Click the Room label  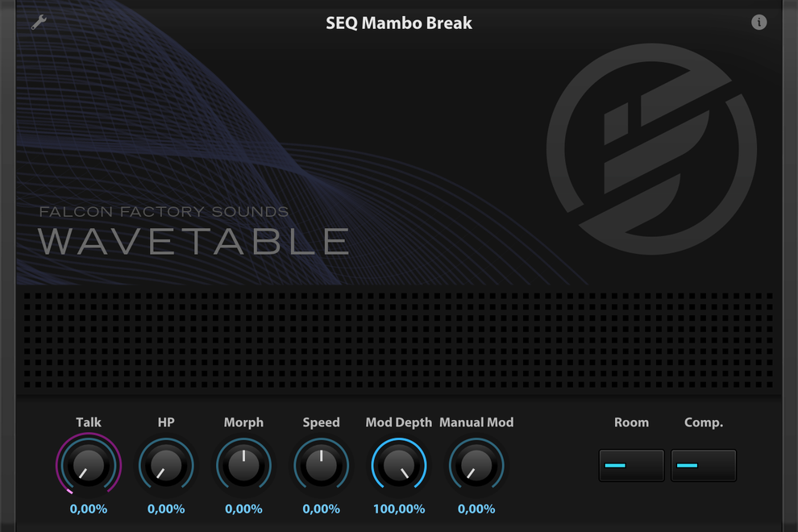click(x=632, y=422)
